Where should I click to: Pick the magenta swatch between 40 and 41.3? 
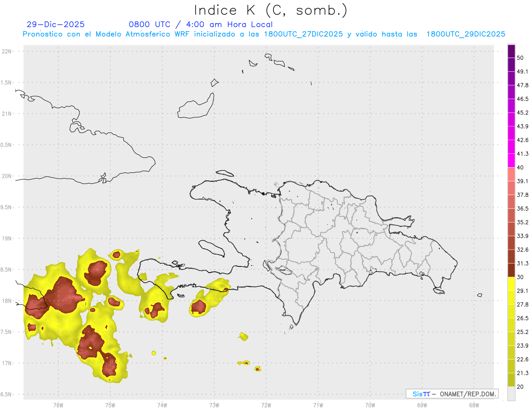[x=511, y=160]
